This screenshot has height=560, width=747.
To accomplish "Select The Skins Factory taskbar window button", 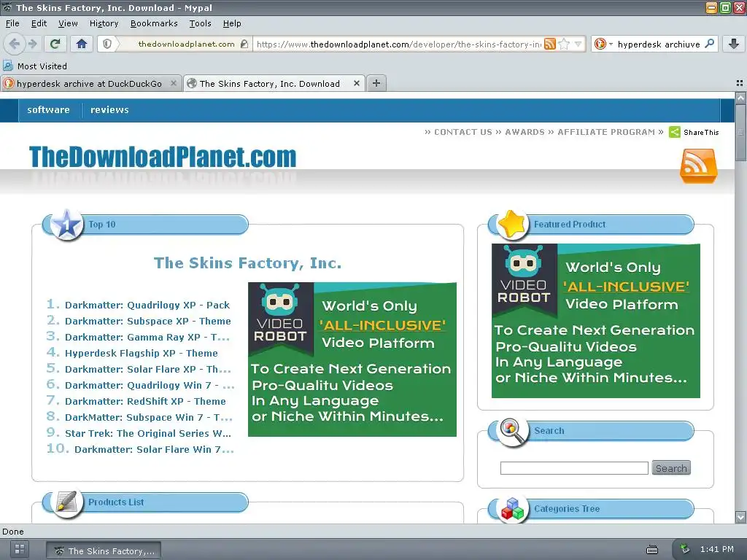I will coord(104,551).
